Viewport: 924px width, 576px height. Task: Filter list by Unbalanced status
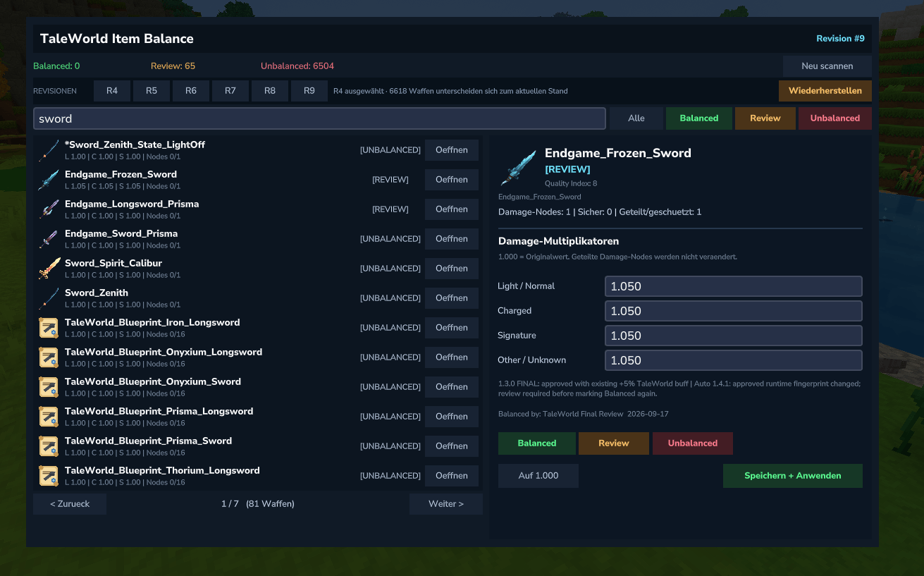coord(835,118)
